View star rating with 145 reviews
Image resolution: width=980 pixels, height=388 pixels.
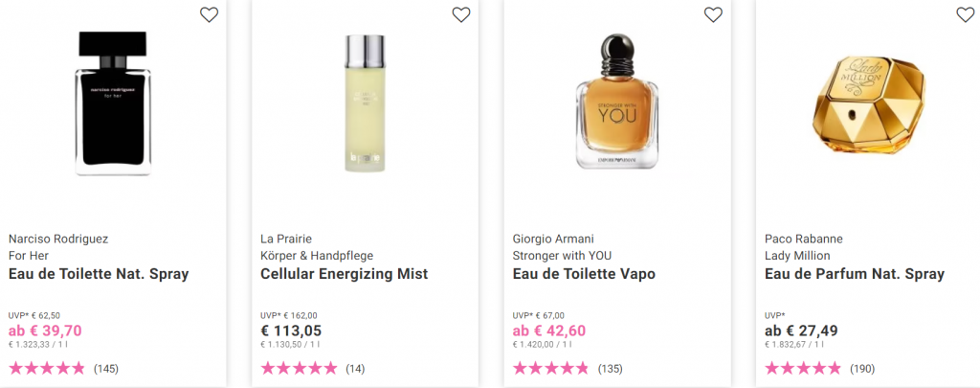[47, 368]
